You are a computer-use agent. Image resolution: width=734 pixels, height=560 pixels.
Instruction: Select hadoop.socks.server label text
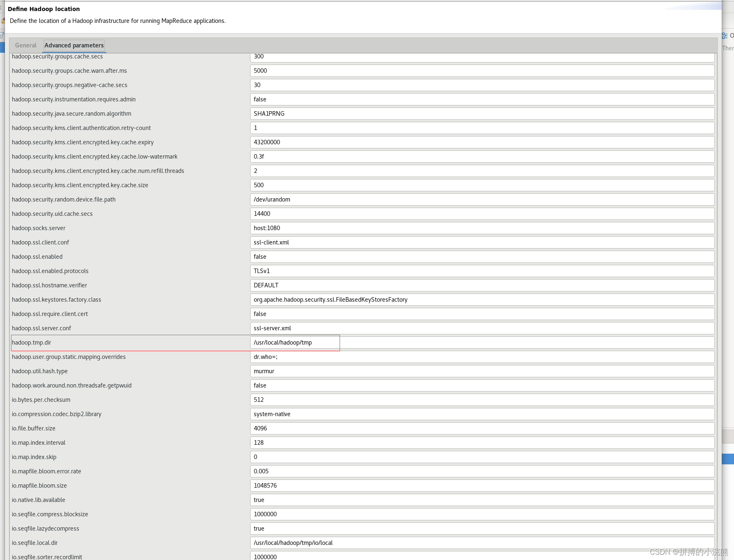coord(38,228)
